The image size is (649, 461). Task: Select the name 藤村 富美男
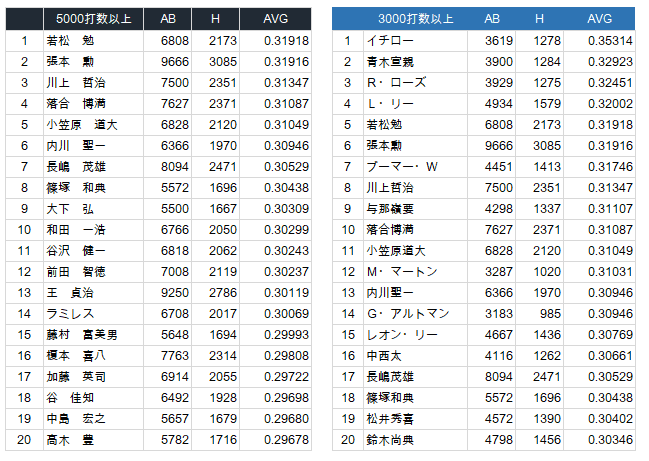click(82, 335)
